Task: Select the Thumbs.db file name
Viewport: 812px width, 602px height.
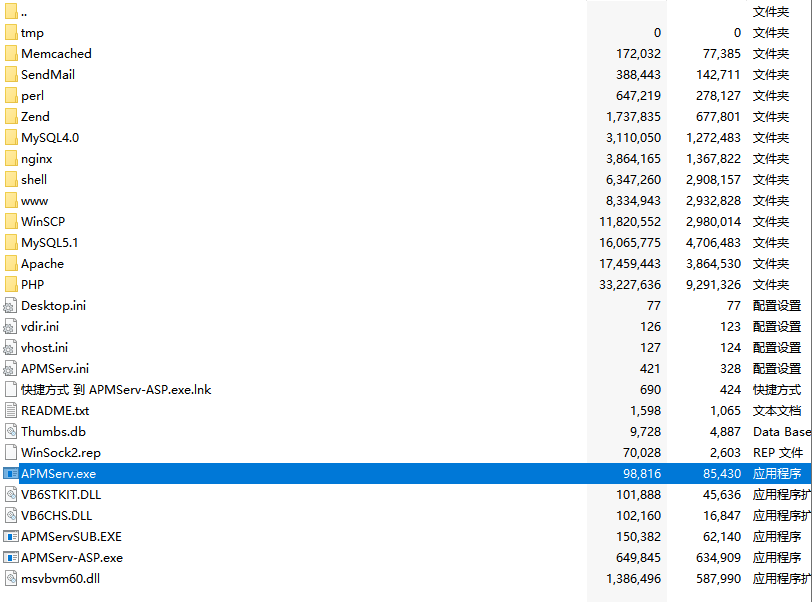Action: click(53, 432)
